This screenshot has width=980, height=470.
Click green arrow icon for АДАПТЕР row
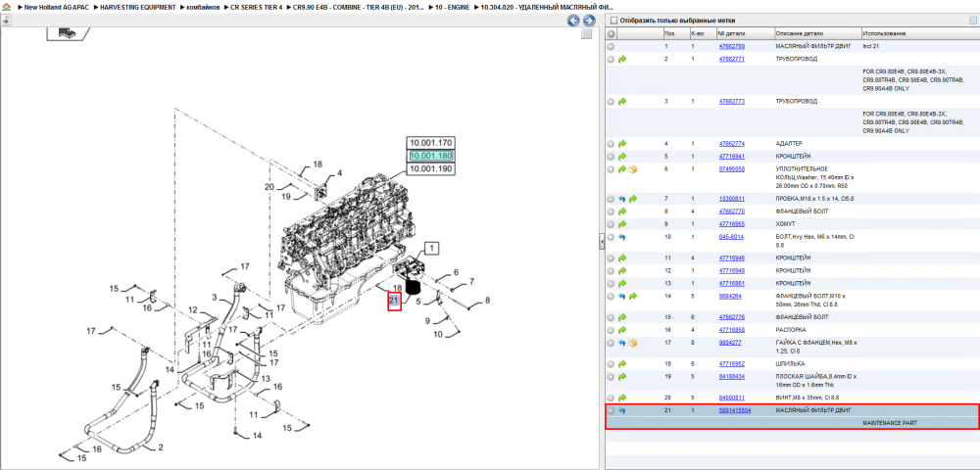coord(622,144)
